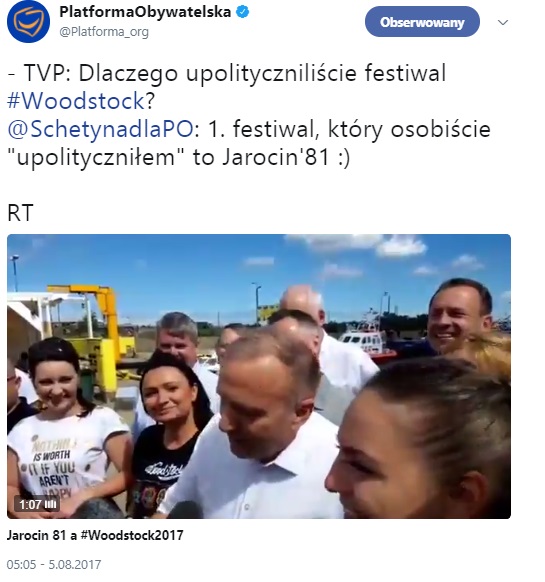This screenshot has width=545, height=582.
Task: Expand the tweet options chevron
Action: point(503,22)
